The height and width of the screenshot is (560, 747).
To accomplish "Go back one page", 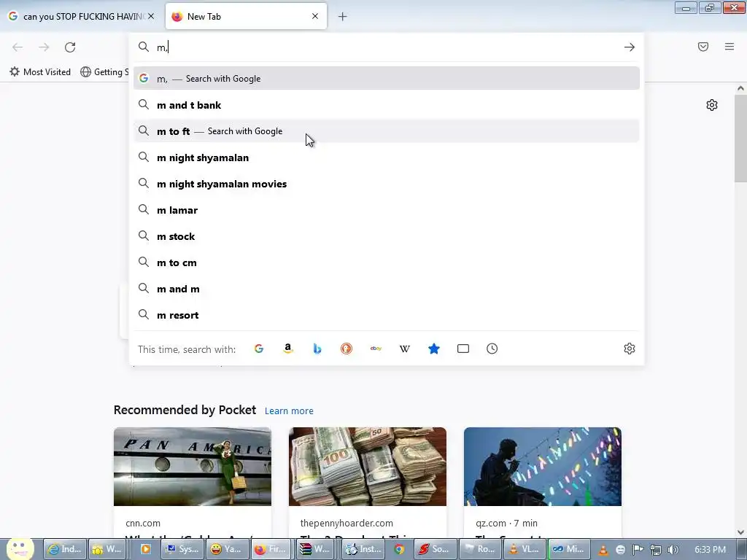I will click(18, 47).
